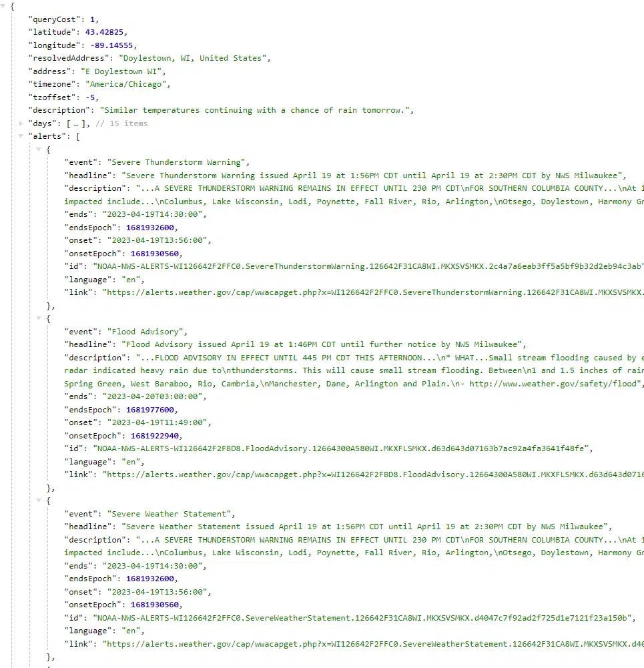Collapse the Flood Advisory alert object

pyautogui.click(x=39, y=319)
